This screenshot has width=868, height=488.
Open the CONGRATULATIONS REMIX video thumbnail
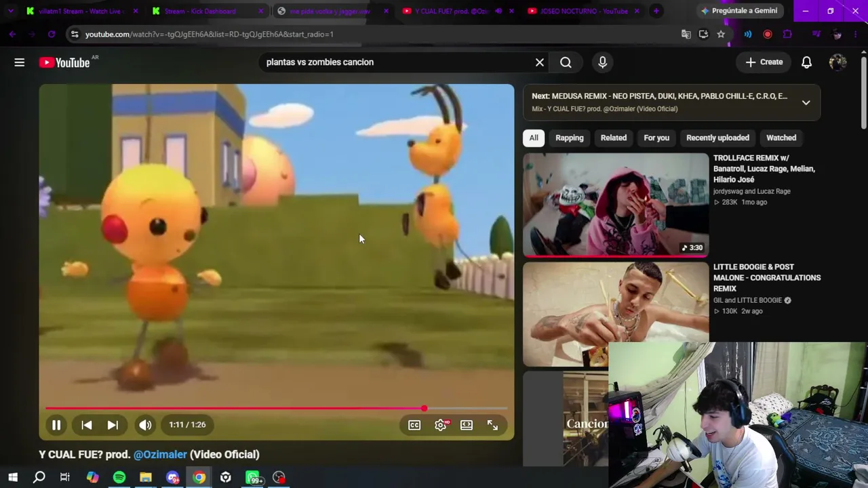click(x=616, y=314)
